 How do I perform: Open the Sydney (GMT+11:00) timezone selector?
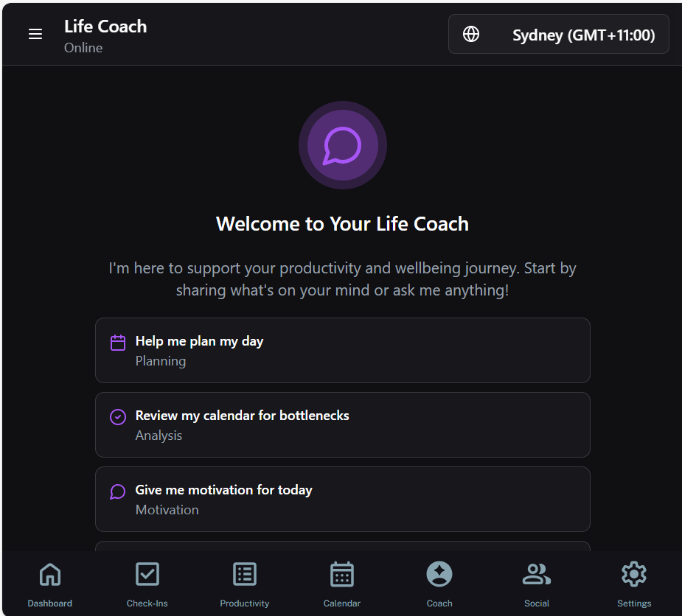point(558,34)
